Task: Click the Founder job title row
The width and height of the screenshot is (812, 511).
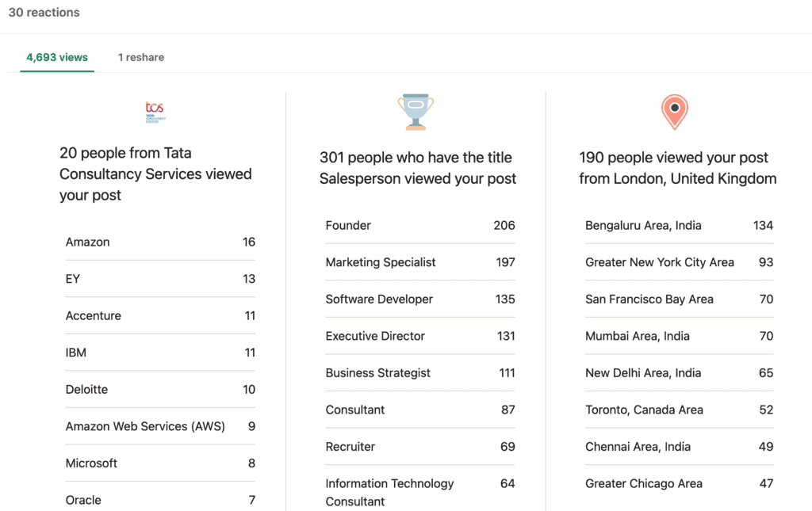Action: point(419,225)
